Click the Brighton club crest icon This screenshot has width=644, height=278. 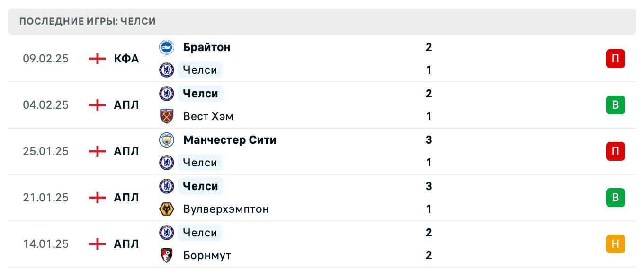tap(167, 48)
